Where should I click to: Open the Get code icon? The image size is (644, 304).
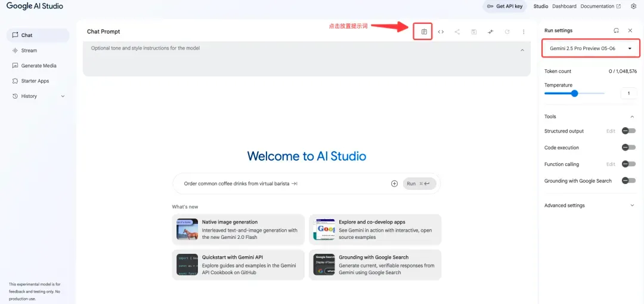(441, 32)
